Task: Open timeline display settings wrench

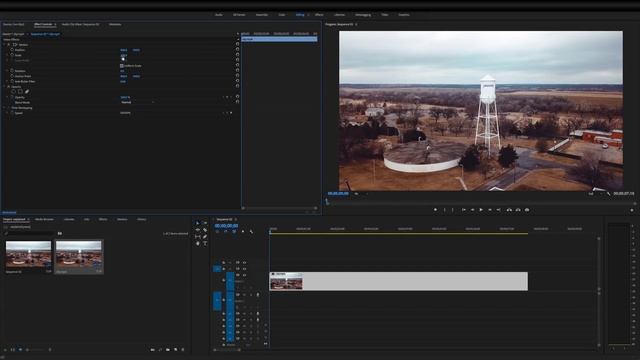Action: (x=251, y=232)
